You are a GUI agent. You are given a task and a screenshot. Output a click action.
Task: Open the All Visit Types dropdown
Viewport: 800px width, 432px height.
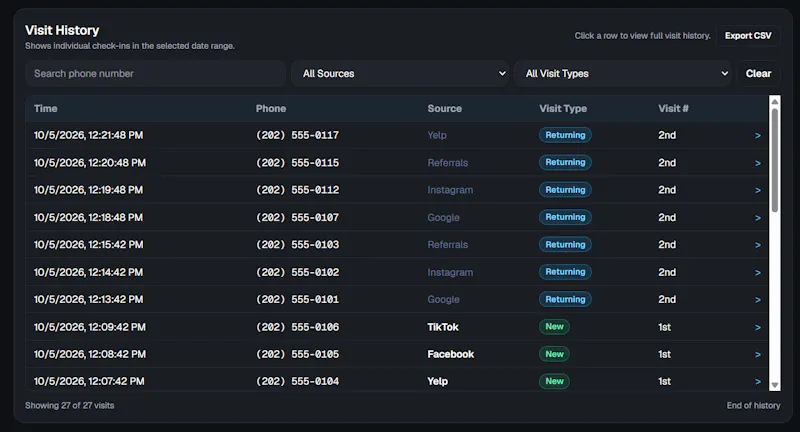pyautogui.click(x=623, y=73)
